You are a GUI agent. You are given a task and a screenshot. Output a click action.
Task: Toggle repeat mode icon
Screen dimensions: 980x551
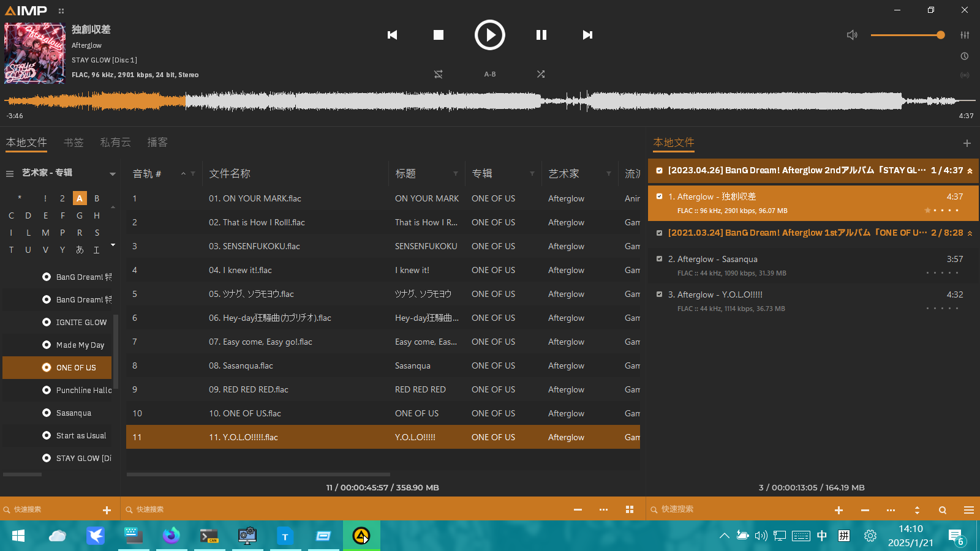tap(439, 74)
